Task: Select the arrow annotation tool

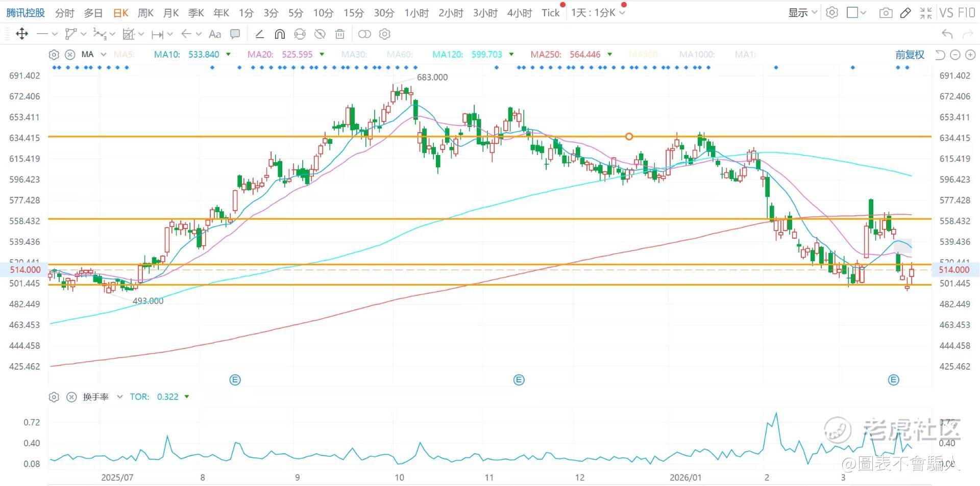Action: pyautogui.click(x=186, y=34)
